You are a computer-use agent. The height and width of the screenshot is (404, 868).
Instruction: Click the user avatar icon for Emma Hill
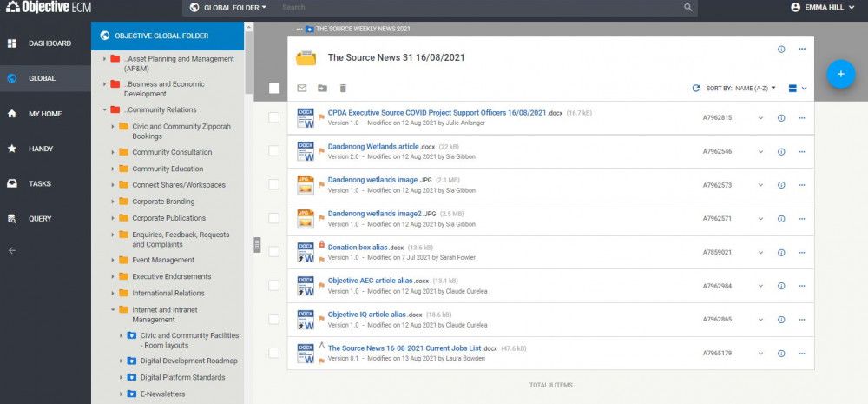(x=795, y=8)
